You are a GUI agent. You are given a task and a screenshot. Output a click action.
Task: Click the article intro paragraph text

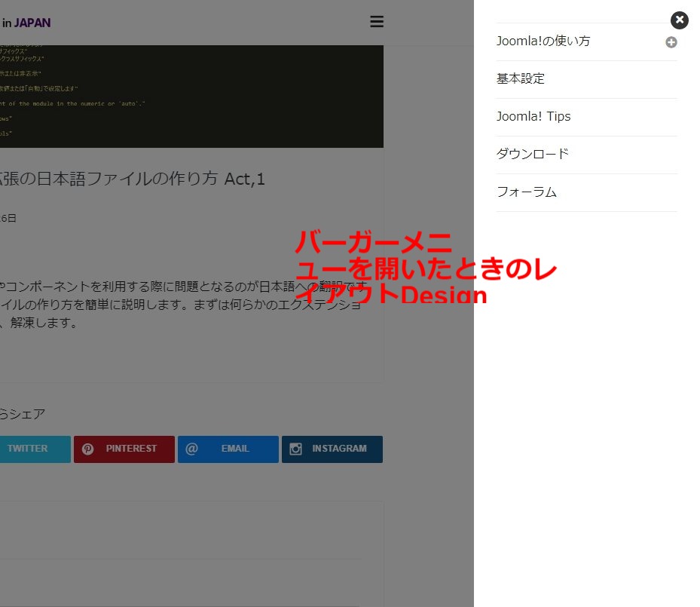click(181, 305)
